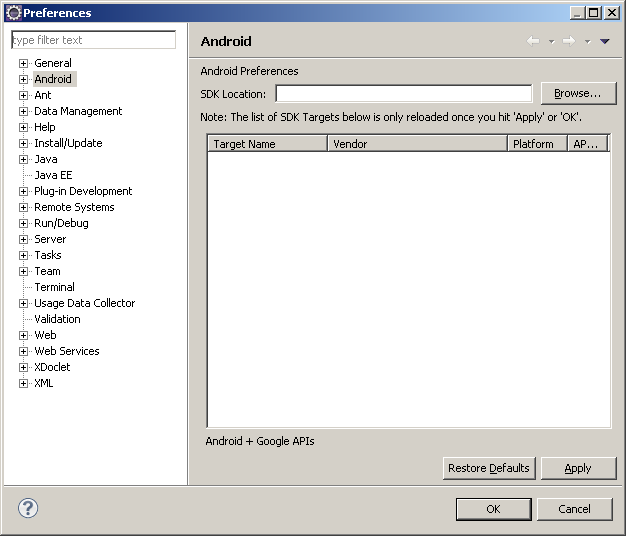Expand the Run/Debug tree node
Screen dimensions: 626x536
tap(23, 223)
